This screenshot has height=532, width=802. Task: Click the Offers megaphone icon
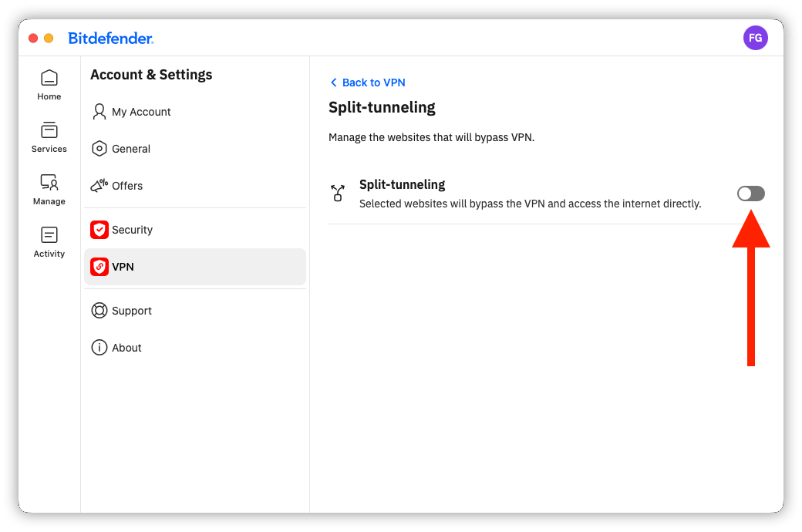pyautogui.click(x=99, y=185)
